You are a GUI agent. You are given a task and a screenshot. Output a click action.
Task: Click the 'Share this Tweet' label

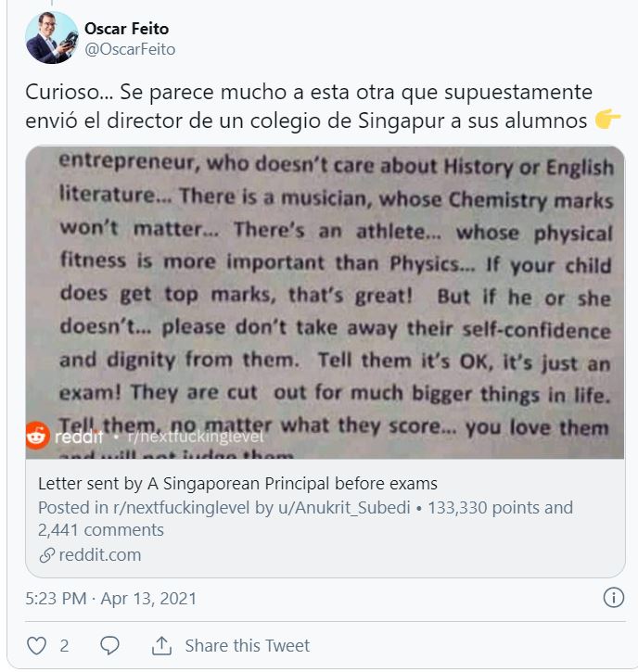click(248, 645)
